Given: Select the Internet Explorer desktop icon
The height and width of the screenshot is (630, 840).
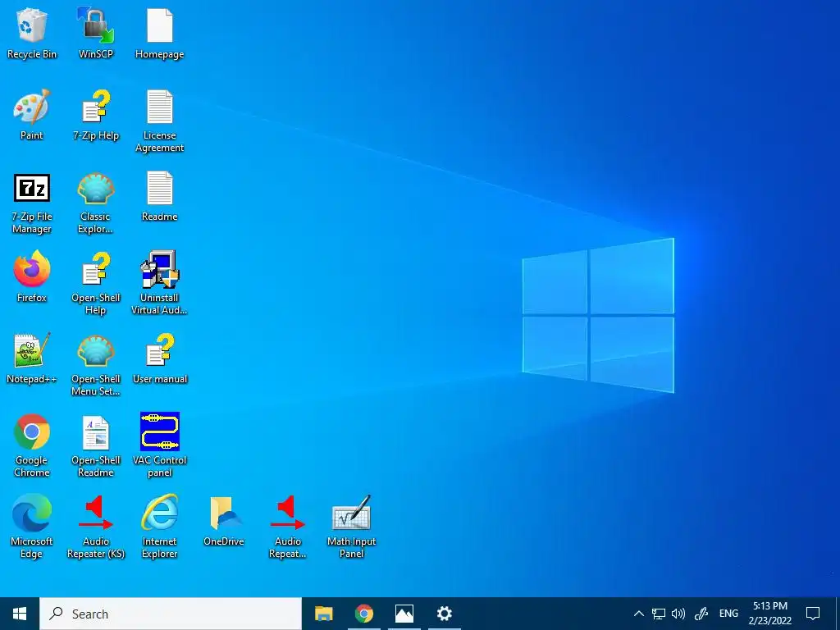Looking at the screenshot, I should (x=160, y=527).
